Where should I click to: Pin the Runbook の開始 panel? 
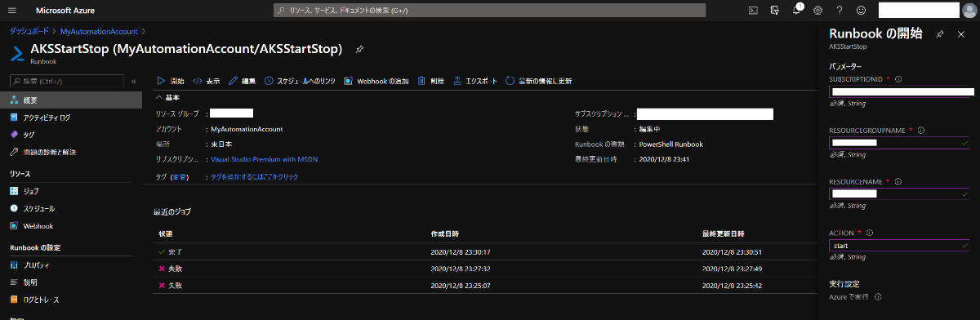click(940, 34)
